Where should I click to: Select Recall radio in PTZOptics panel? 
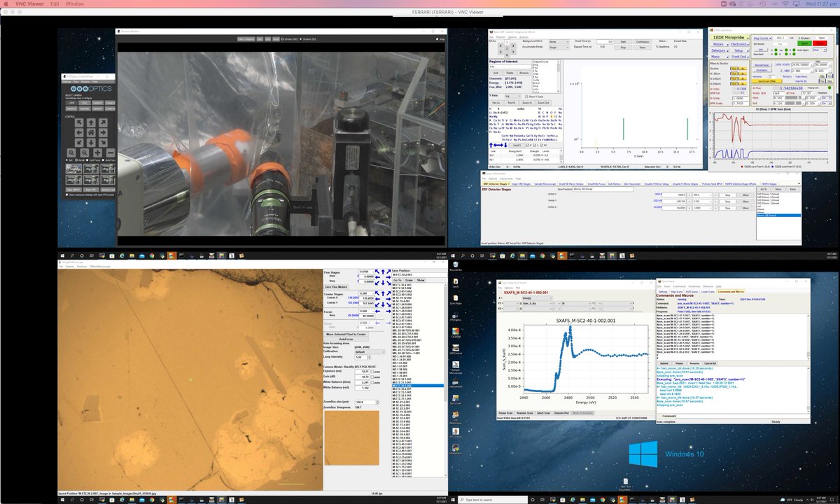[76, 160]
